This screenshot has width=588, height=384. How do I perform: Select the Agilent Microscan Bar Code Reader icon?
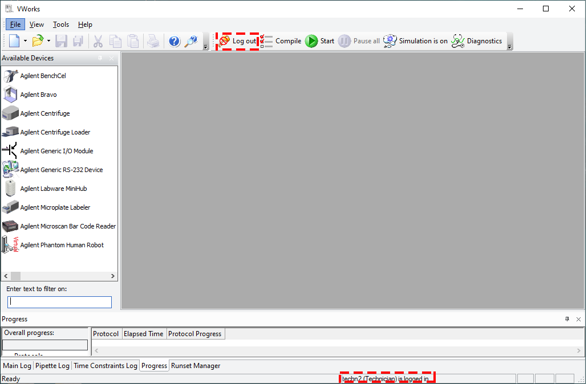[x=10, y=226]
